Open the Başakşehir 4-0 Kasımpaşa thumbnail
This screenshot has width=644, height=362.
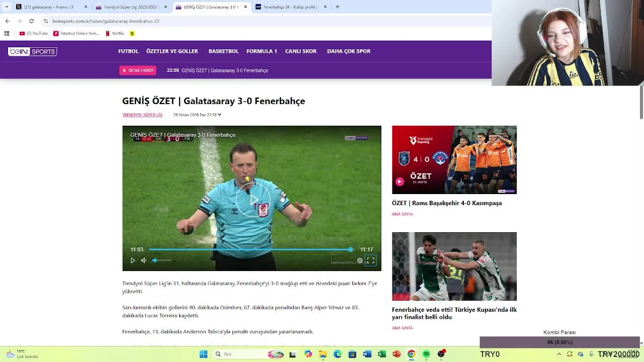pyautogui.click(x=454, y=160)
